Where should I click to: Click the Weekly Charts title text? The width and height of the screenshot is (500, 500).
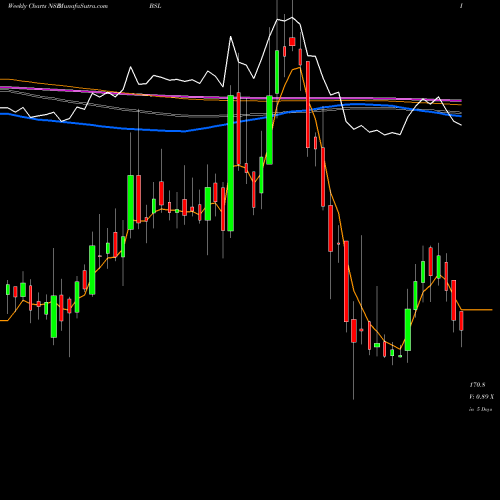(27, 6)
